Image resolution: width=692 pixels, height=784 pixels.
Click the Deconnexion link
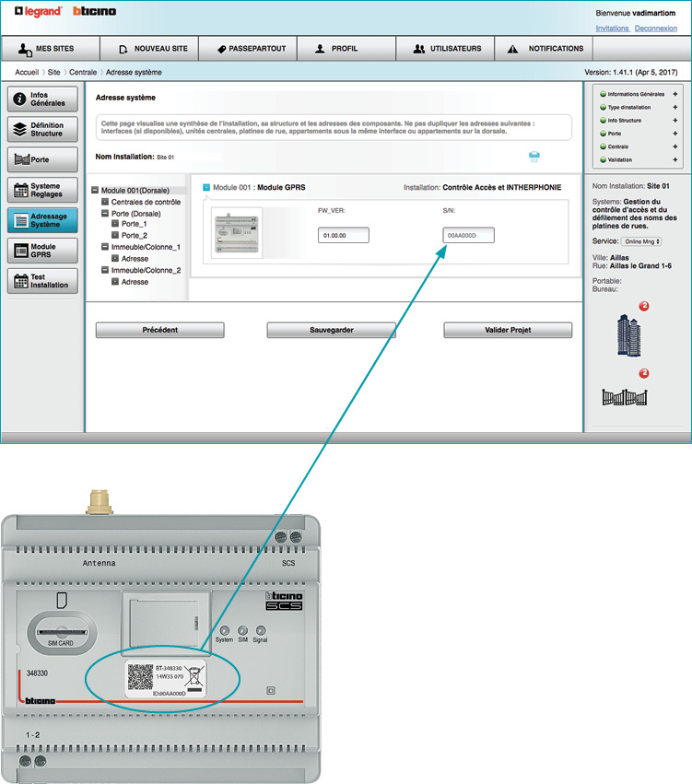655,29
